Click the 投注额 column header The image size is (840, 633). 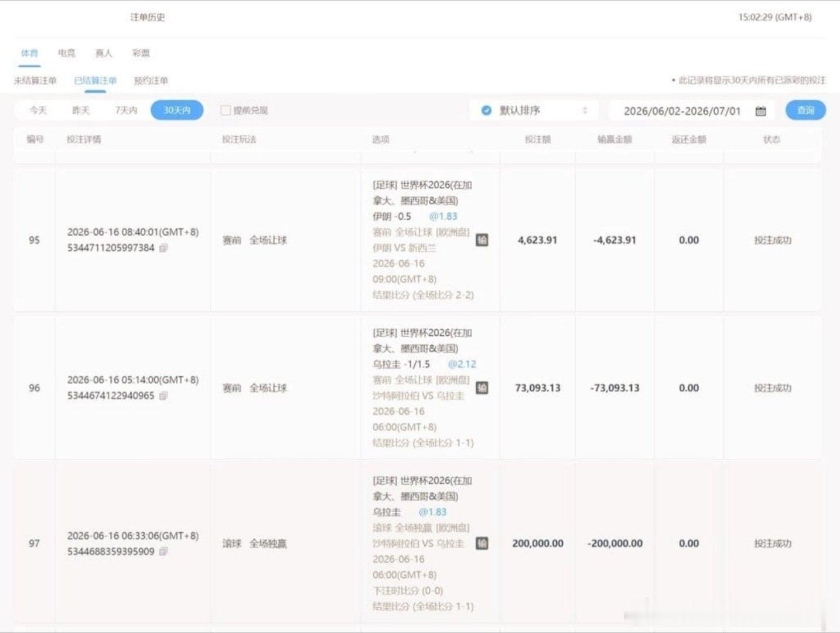538,139
